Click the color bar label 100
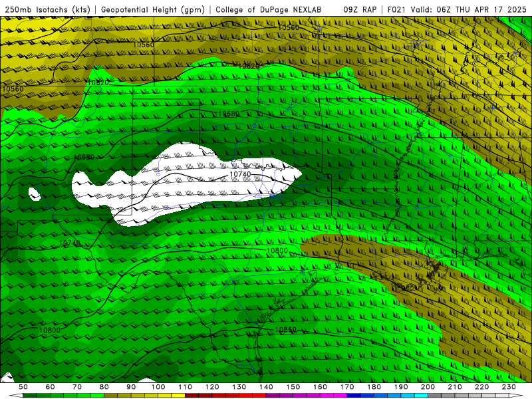The width and height of the screenshot is (532, 399). (x=158, y=387)
